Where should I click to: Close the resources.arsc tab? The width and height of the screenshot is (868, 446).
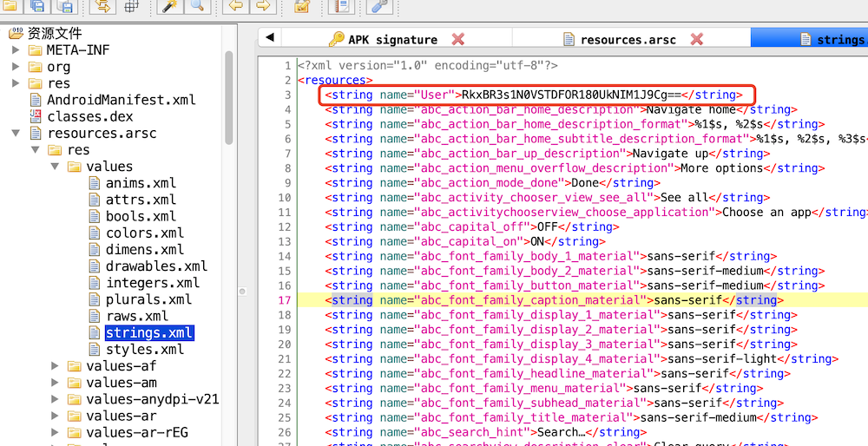pyautogui.click(x=696, y=39)
